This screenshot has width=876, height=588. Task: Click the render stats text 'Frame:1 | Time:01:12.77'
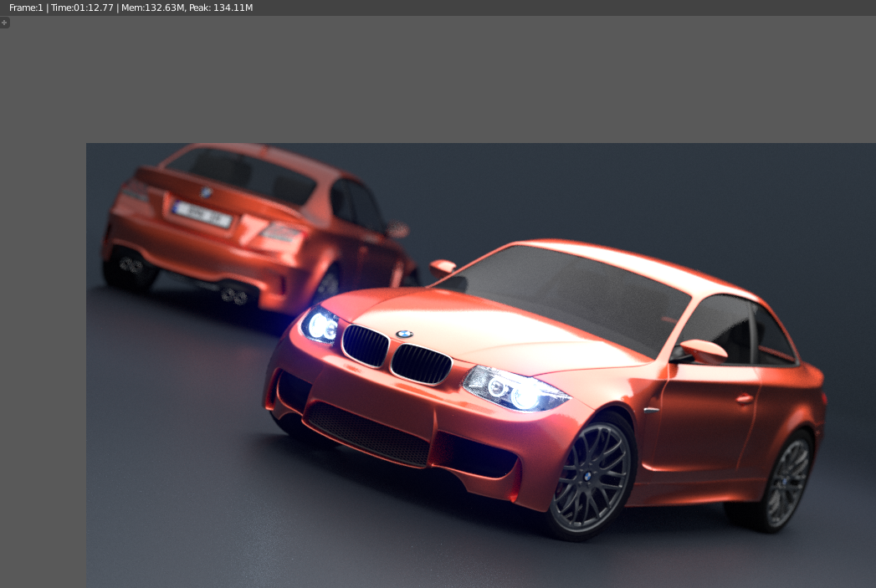[x=61, y=8]
